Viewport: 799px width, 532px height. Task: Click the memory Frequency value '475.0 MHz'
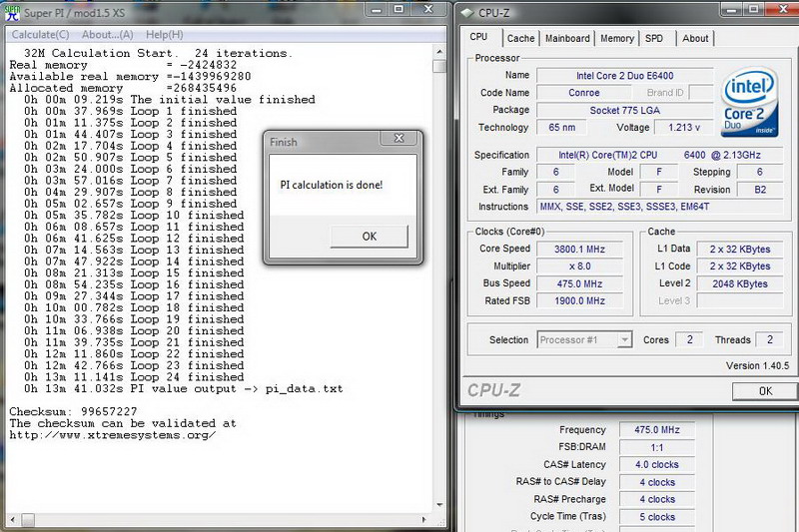657,429
